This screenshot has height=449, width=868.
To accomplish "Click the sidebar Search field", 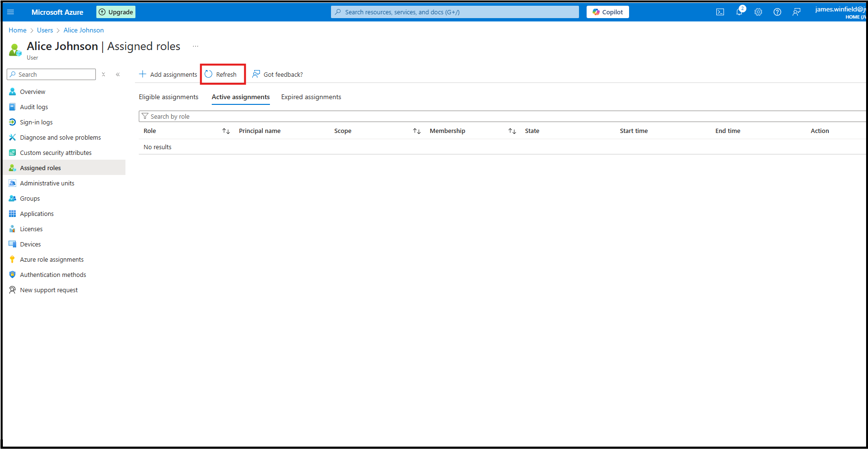I will pos(52,74).
